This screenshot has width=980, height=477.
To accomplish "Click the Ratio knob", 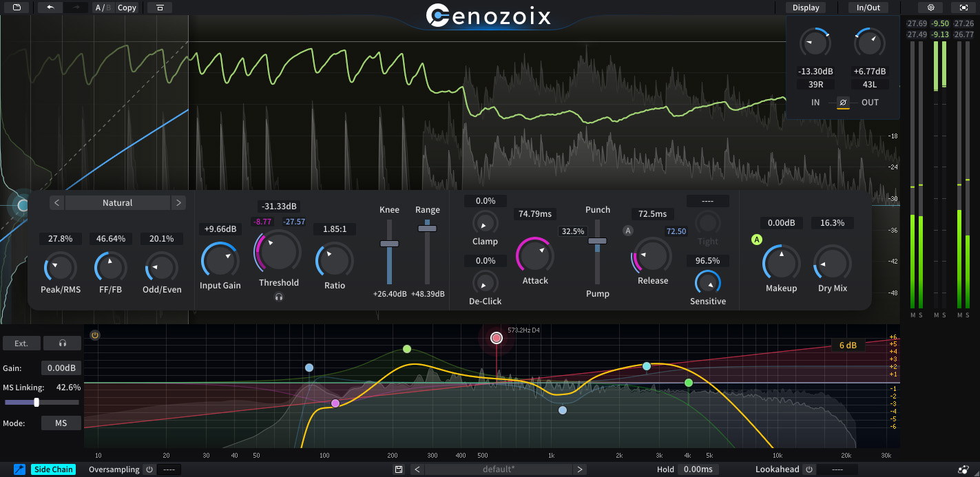I will (334, 261).
